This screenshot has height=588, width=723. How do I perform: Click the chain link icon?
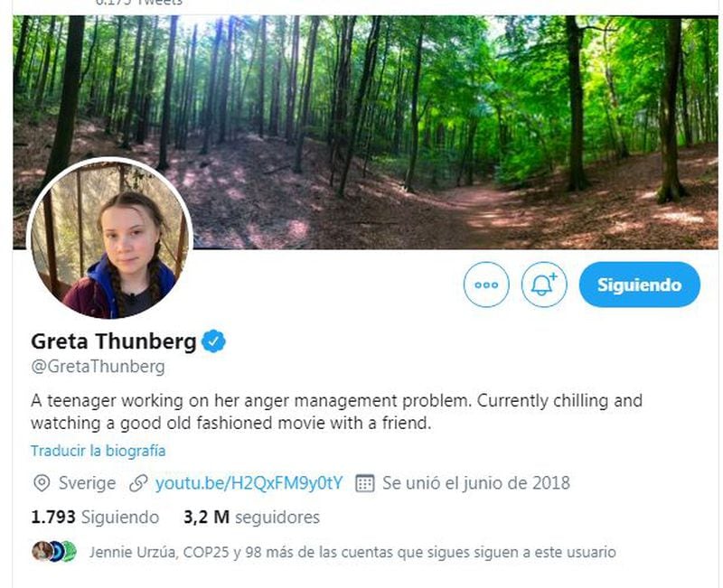138,483
